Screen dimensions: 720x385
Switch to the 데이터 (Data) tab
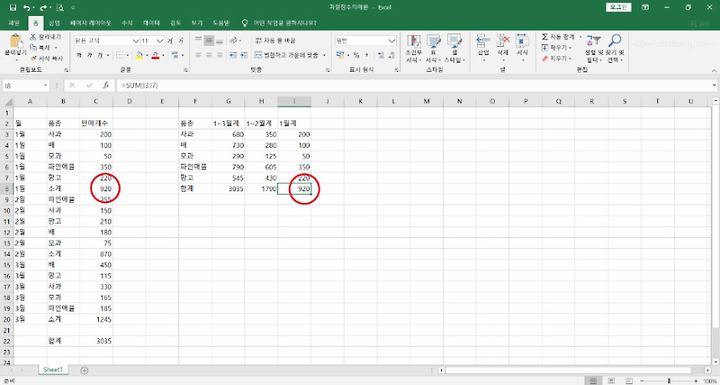(151, 23)
